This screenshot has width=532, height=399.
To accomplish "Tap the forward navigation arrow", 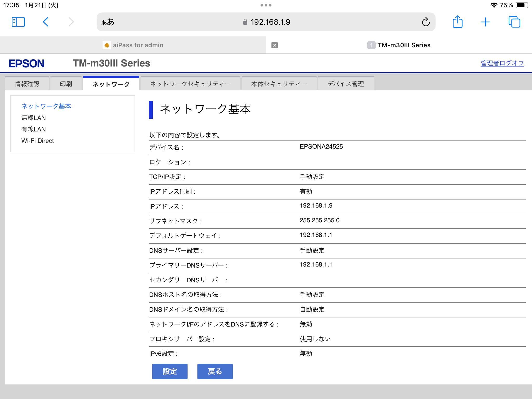I will (x=71, y=22).
